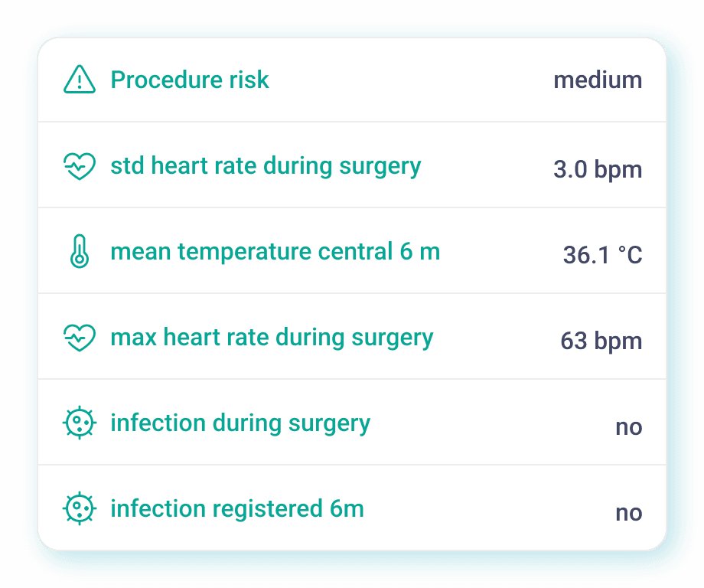Image resolution: width=704 pixels, height=588 pixels.
Task: Click the mean temperature central 6 m label
Action: pyautogui.click(x=275, y=251)
